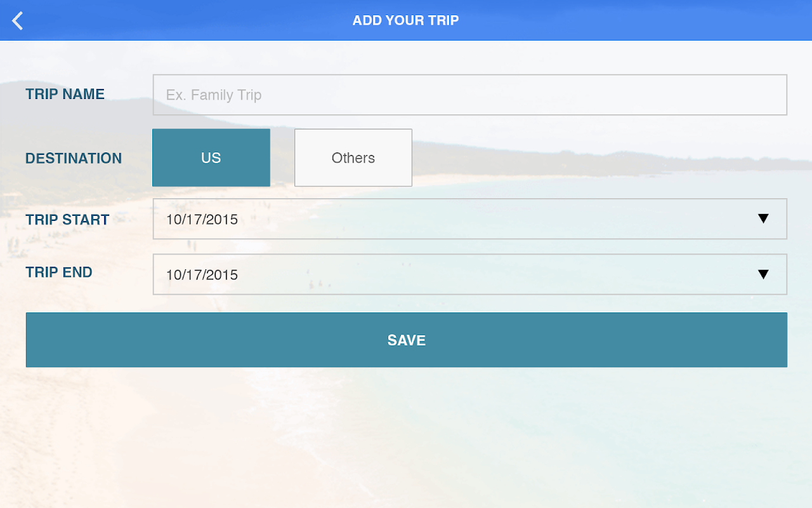Click the ADD YOUR TRIP header title

click(x=405, y=20)
